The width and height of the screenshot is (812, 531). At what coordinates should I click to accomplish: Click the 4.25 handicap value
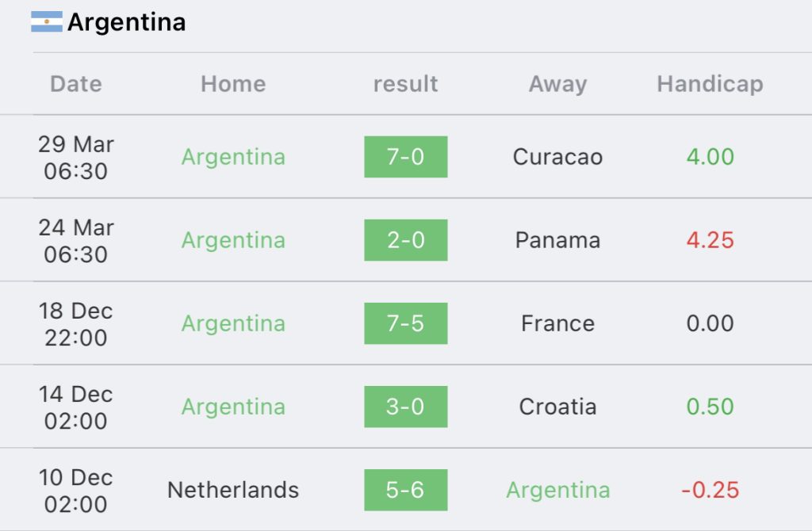[x=710, y=240]
